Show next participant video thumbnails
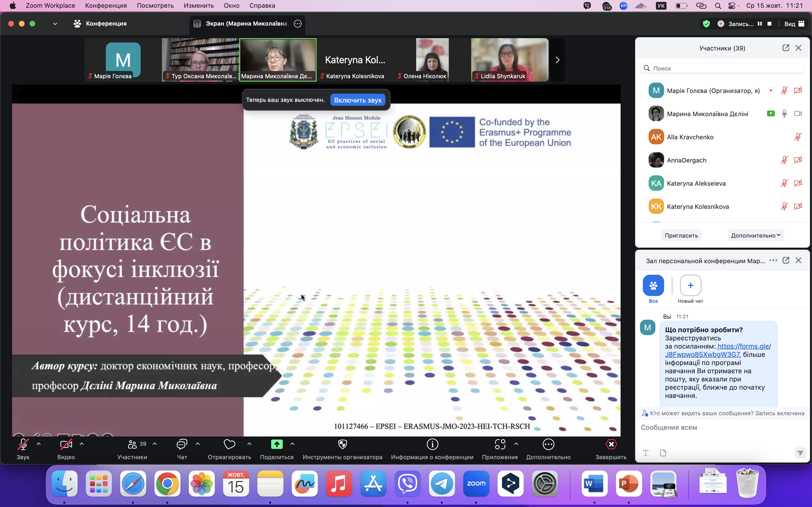This screenshot has height=507, width=812. 557,60
